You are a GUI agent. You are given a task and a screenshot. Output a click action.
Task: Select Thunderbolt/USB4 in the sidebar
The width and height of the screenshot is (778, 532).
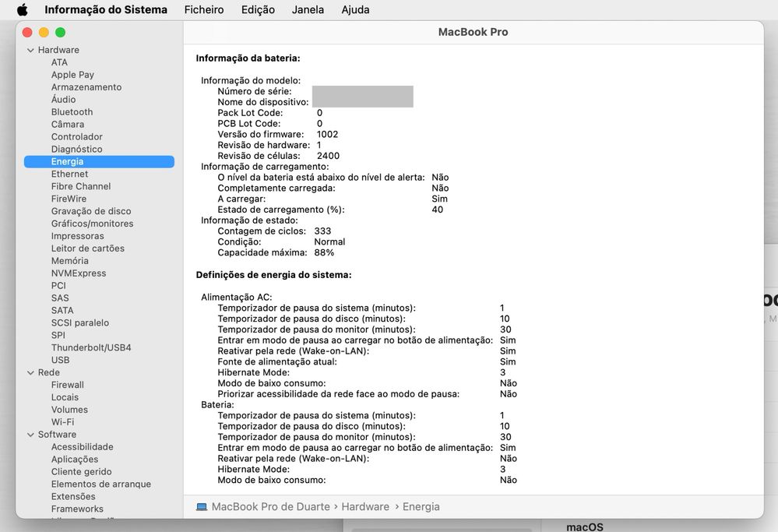click(x=91, y=347)
